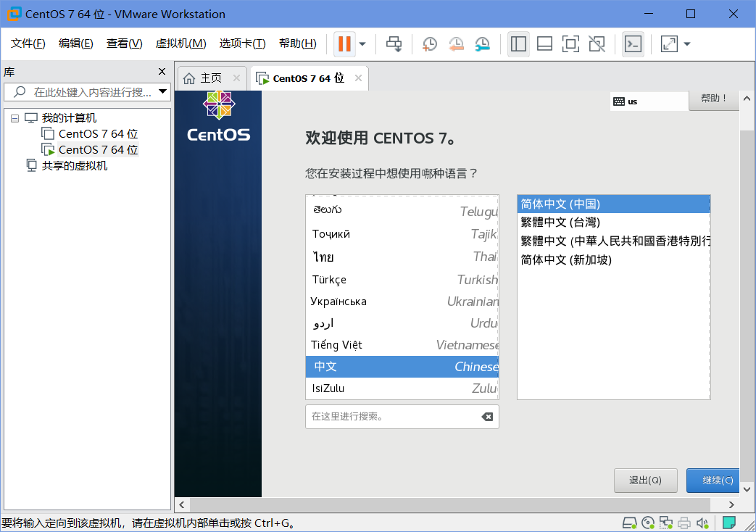Click the vertical scrollbar up arrow
The image size is (756, 532).
coord(747,99)
